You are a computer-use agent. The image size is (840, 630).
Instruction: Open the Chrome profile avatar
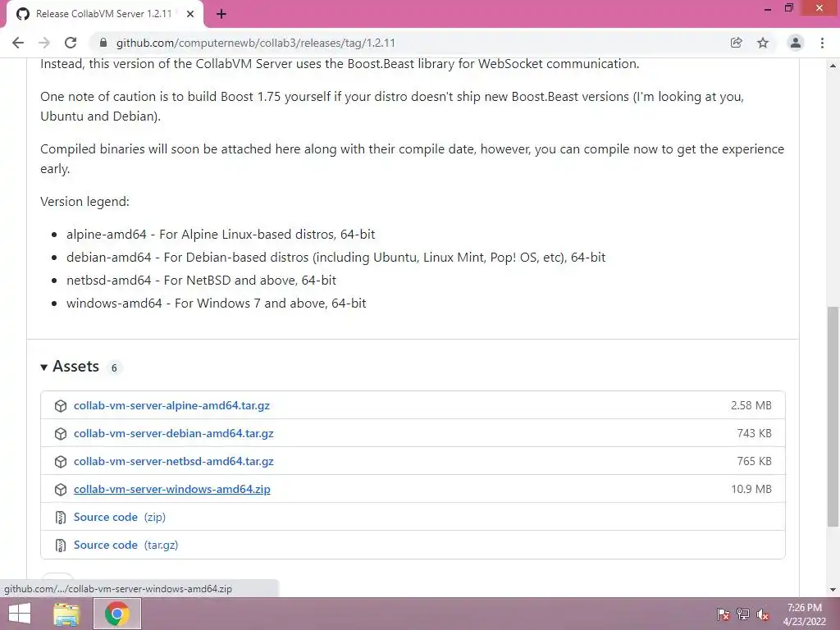pyautogui.click(x=796, y=43)
